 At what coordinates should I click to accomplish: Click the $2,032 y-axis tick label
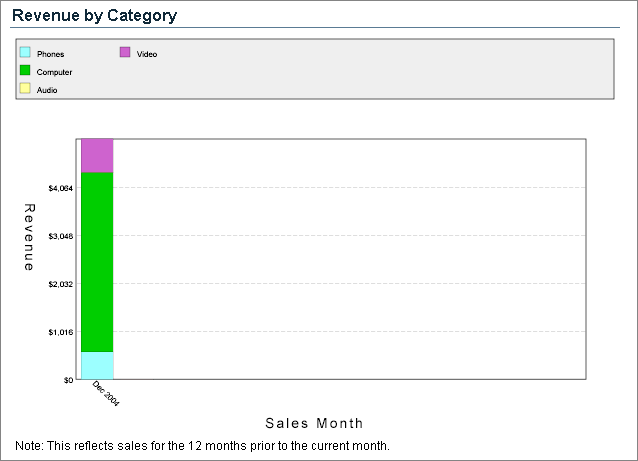pos(61,284)
